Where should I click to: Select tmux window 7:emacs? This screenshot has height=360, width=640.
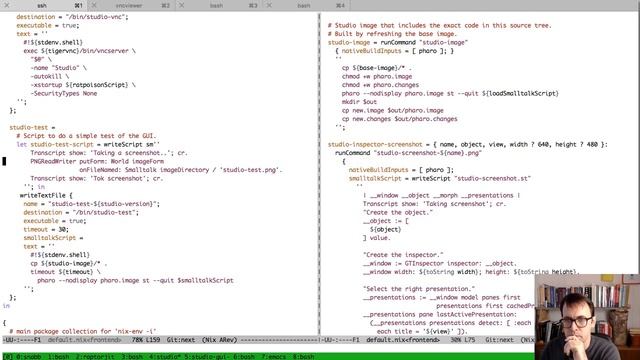click(273, 356)
